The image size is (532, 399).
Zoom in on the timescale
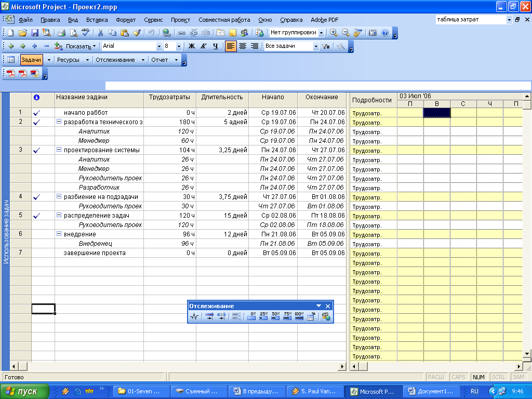coord(334,33)
